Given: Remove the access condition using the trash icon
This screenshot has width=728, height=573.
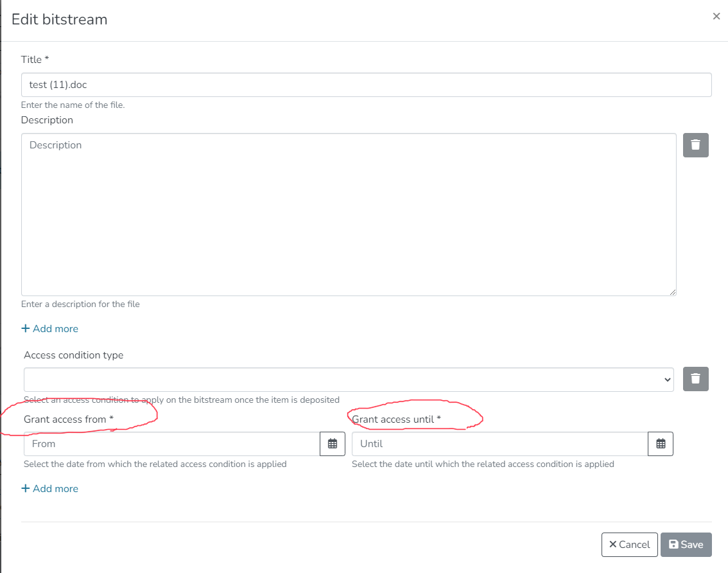Looking at the screenshot, I should (x=695, y=379).
